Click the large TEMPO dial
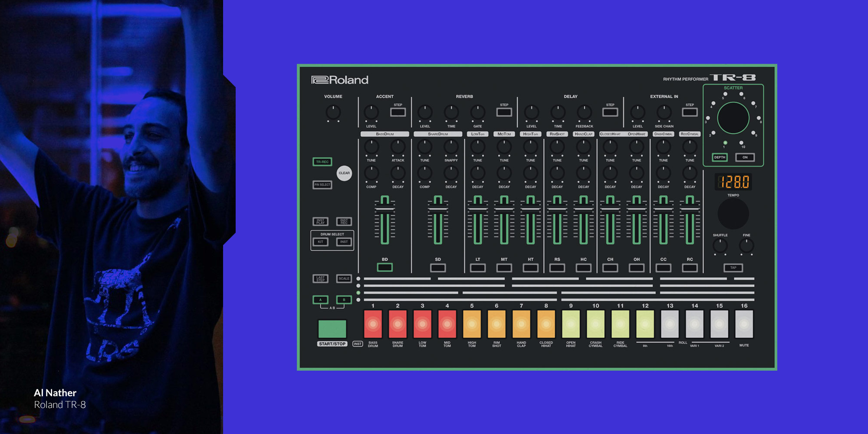This screenshot has width=868, height=434. (x=733, y=214)
